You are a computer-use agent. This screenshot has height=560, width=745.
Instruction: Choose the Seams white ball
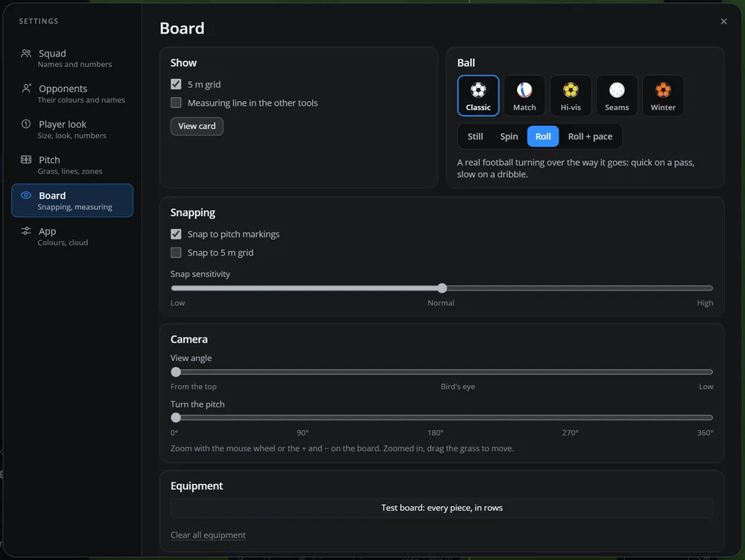[617, 95]
